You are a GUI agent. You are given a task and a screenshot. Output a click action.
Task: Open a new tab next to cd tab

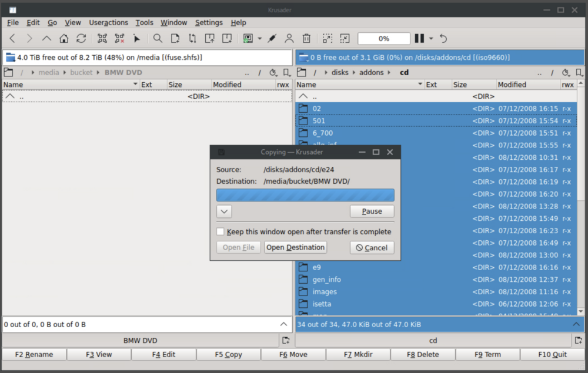point(579,340)
